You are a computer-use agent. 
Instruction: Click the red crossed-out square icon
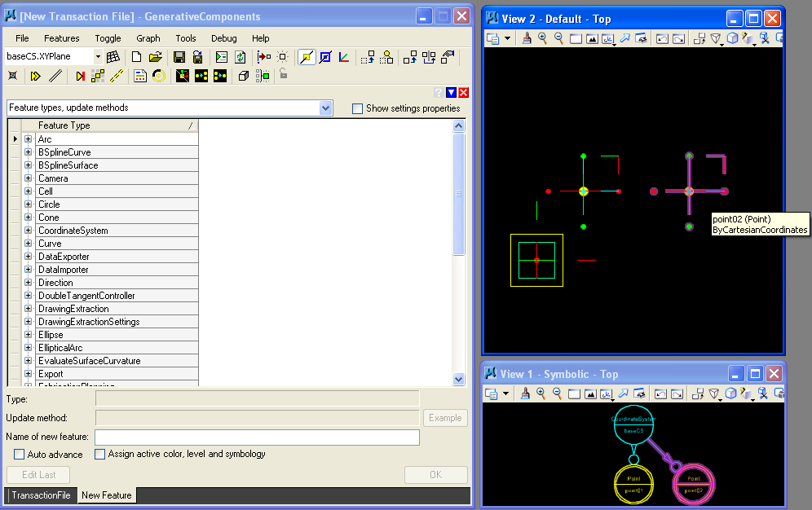[x=13, y=76]
